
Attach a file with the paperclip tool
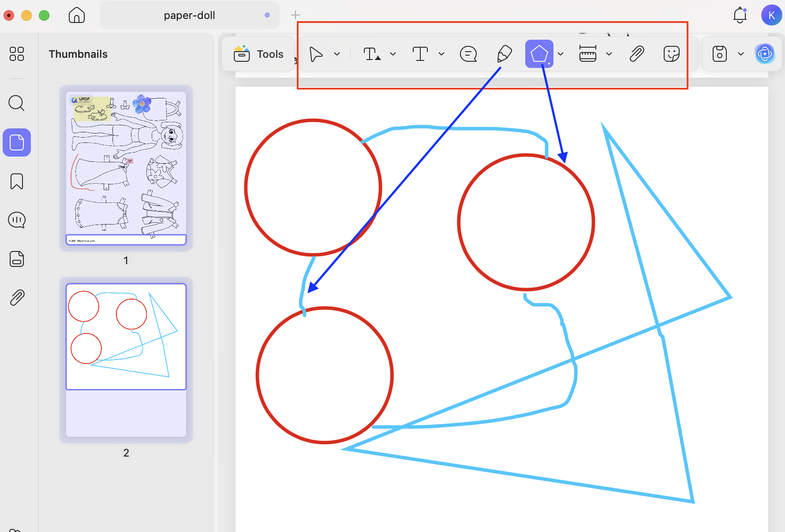(636, 54)
